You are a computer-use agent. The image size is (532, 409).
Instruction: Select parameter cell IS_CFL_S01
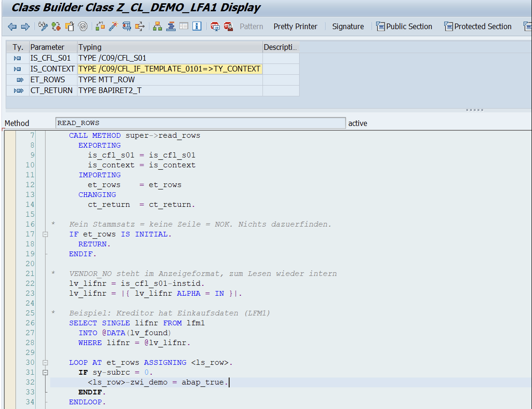53,58
